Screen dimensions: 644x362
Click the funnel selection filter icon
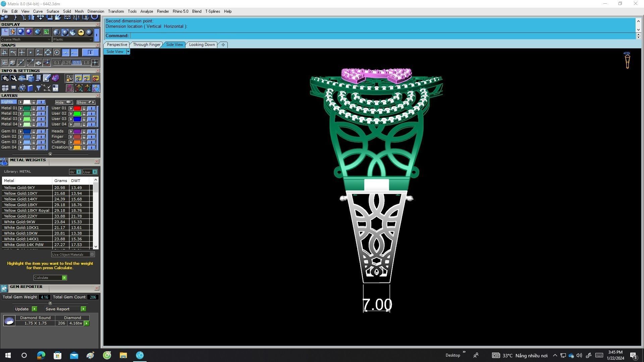click(x=39, y=88)
